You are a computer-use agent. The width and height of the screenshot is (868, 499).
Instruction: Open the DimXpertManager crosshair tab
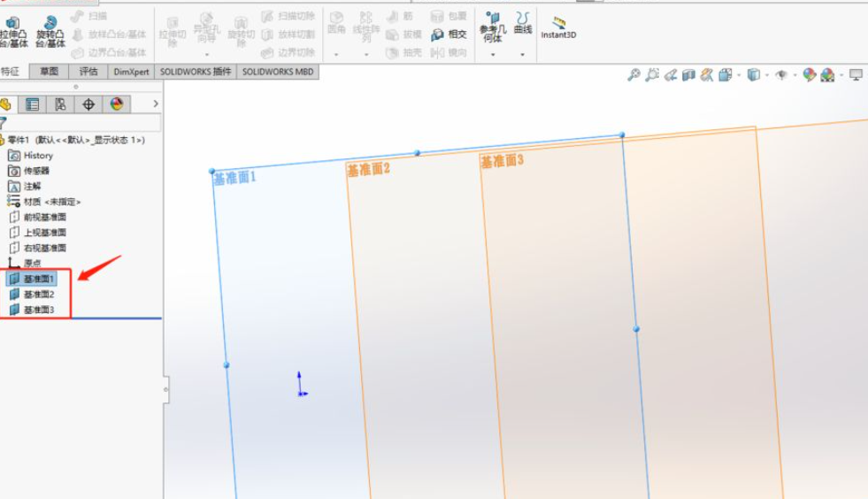click(x=88, y=104)
